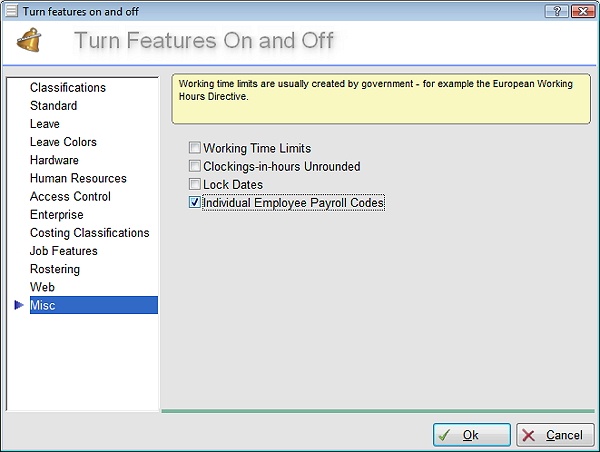Show Human Resources features
Viewport: 600px width, 452px height.
tap(78, 178)
